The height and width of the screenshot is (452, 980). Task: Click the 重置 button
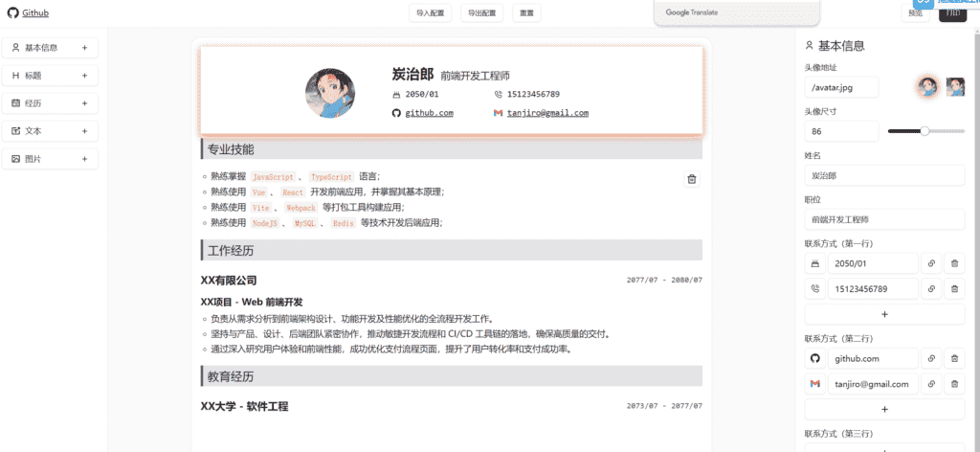coord(527,13)
